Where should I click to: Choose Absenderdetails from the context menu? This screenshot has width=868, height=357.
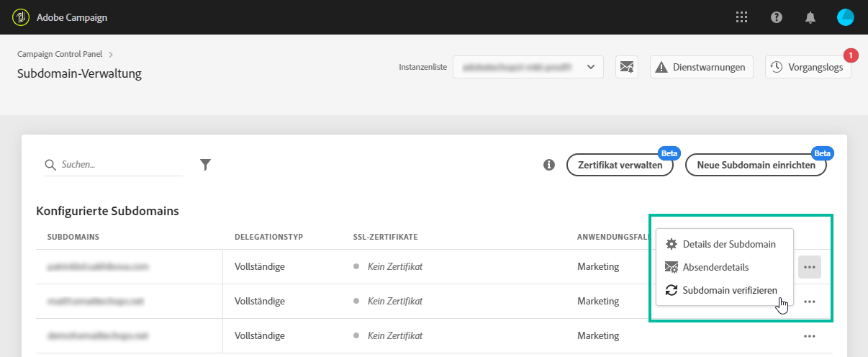pyautogui.click(x=715, y=267)
